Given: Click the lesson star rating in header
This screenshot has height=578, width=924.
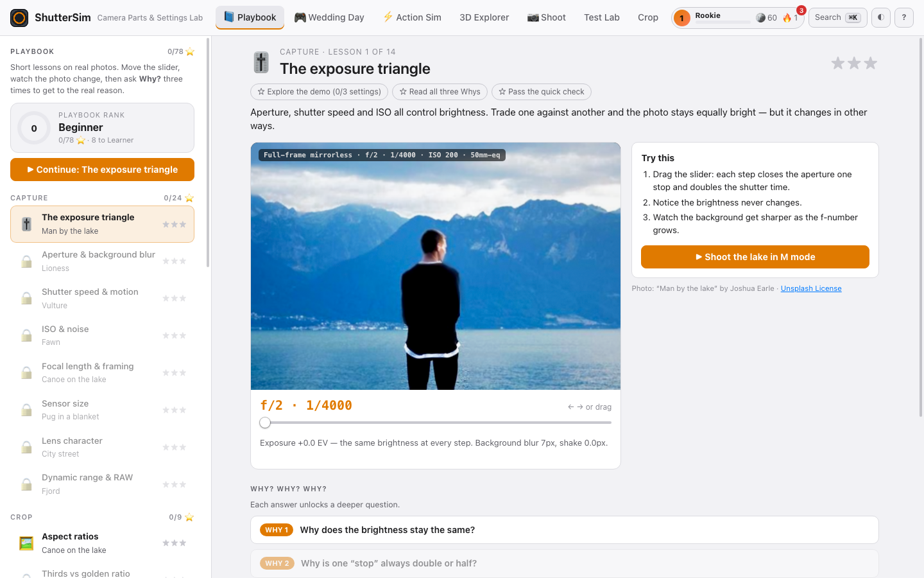Looking at the screenshot, I should 854,63.
